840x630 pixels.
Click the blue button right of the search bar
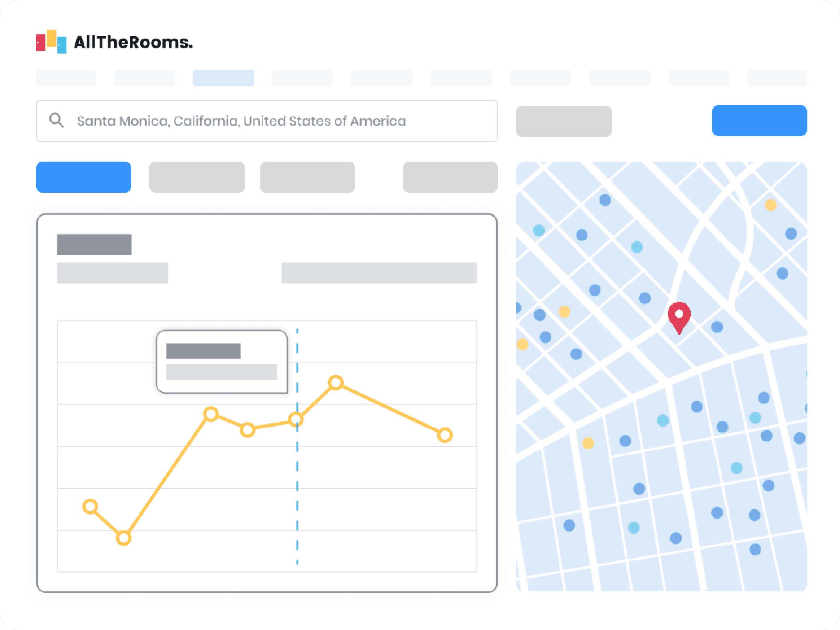point(759,120)
